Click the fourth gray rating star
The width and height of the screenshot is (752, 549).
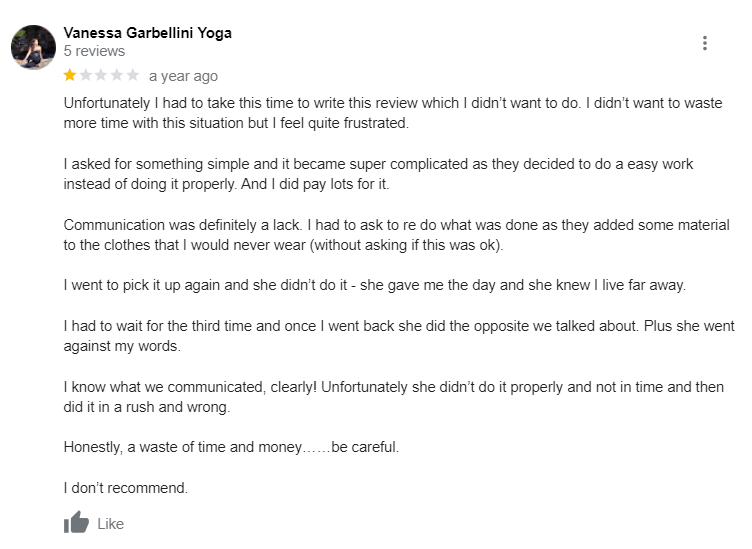tap(117, 75)
